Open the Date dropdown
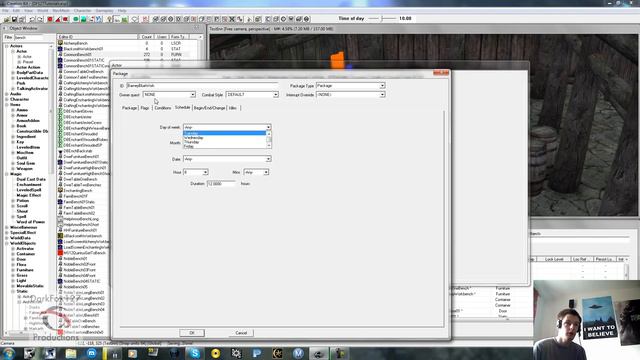This screenshot has height=360, width=640. [268, 159]
